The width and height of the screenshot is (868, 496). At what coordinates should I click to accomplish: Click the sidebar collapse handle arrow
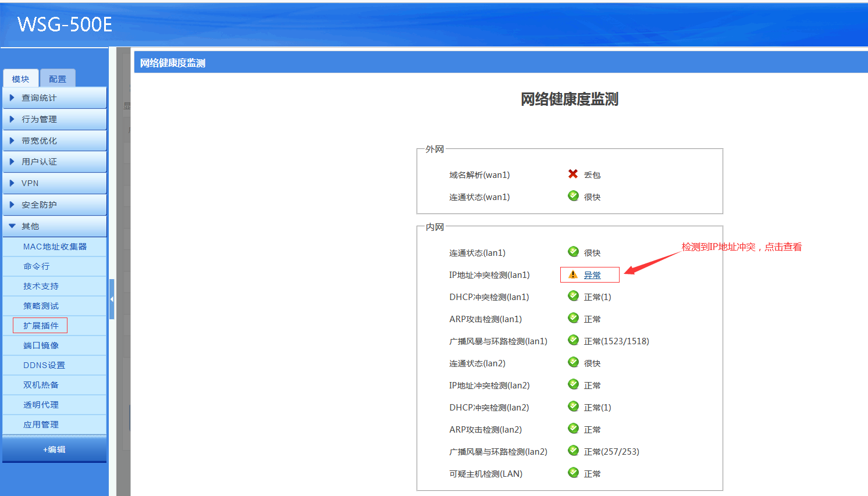pos(112,299)
